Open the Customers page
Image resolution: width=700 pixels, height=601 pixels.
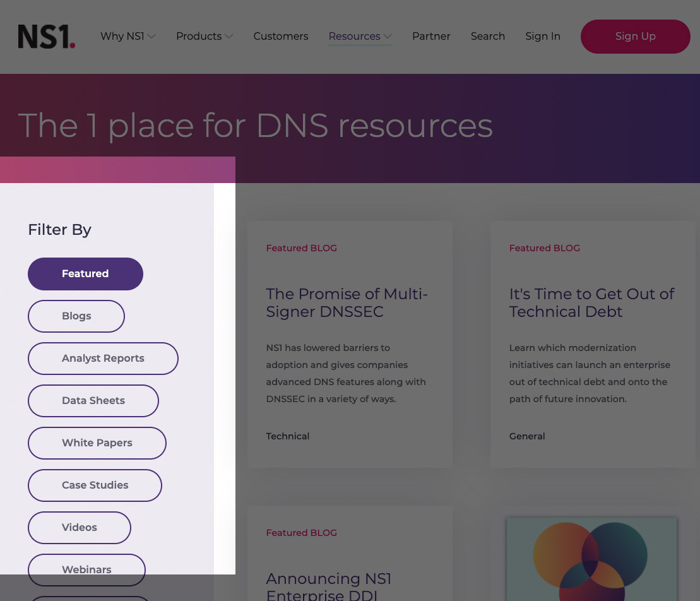pyautogui.click(x=281, y=36)
